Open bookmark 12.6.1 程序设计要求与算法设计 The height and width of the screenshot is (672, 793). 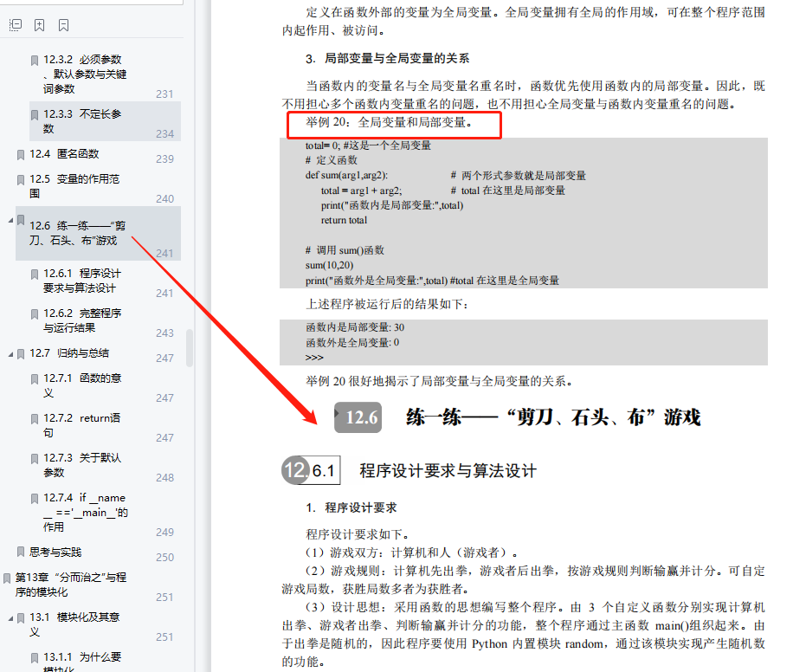pos(82,281)
